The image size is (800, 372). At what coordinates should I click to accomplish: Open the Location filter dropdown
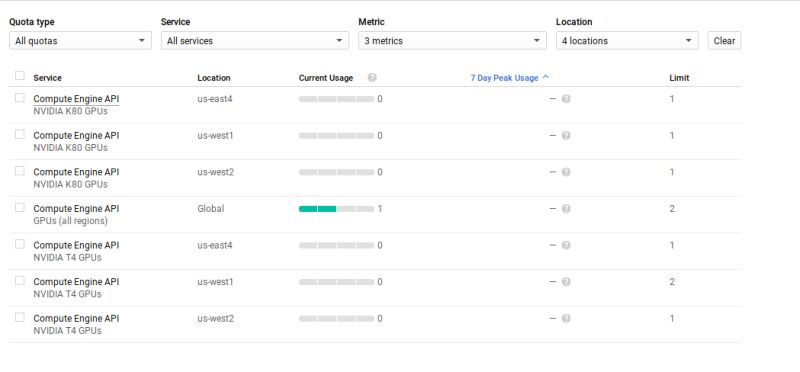[x=627, y=41]
